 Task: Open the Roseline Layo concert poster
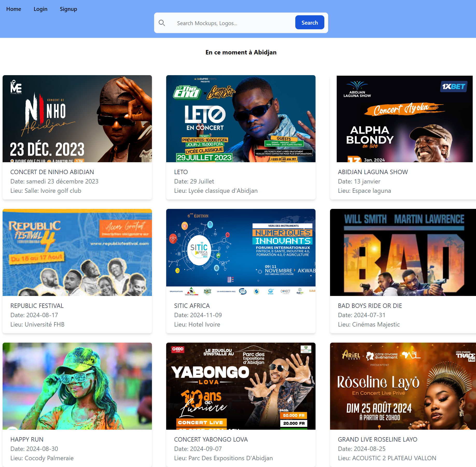403,386
